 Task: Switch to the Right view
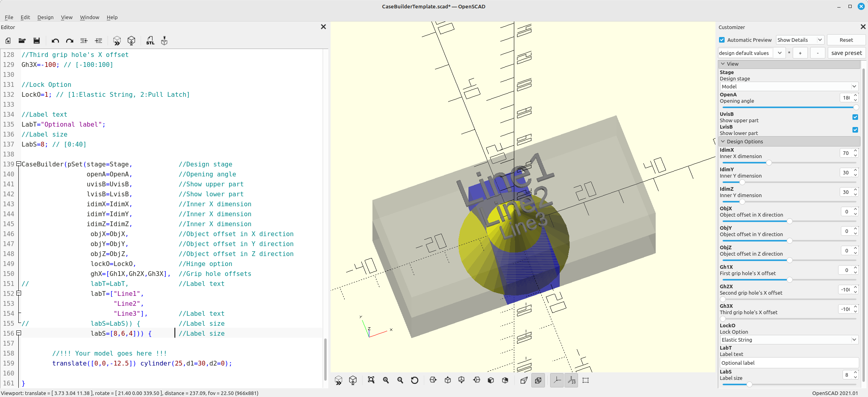(433, 380)
